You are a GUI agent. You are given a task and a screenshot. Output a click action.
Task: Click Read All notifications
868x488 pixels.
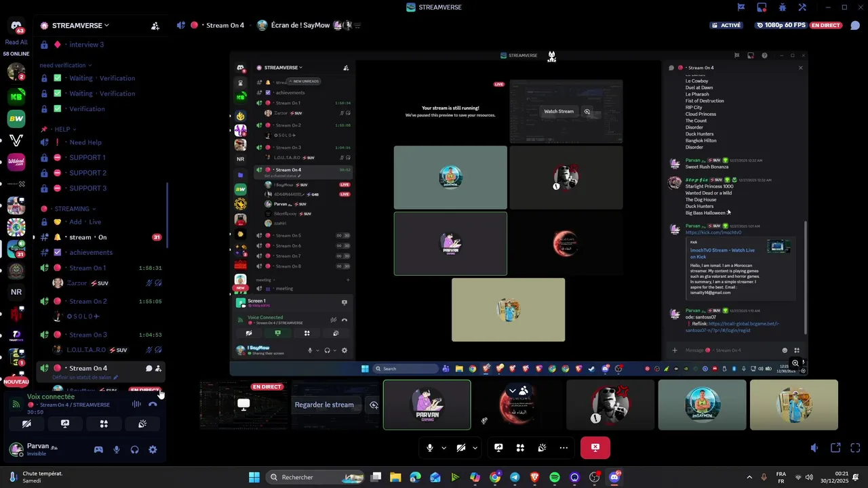coord(16,42)
